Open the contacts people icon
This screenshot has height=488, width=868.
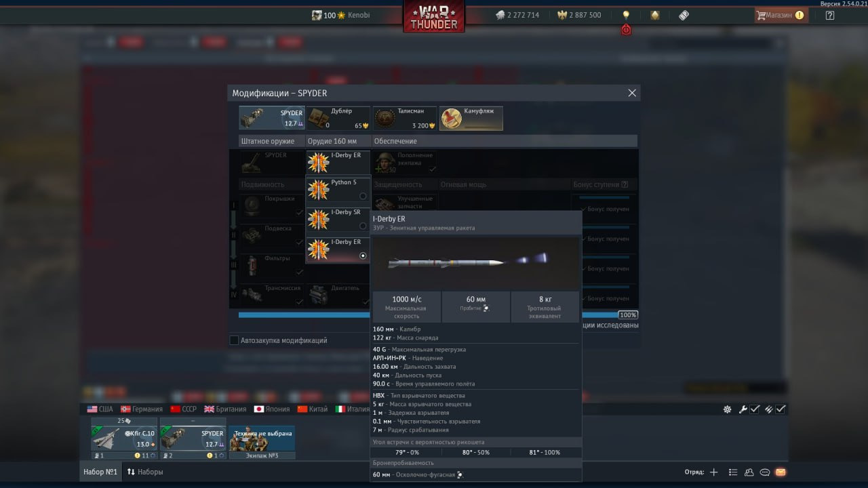click(x=749, y=472)
